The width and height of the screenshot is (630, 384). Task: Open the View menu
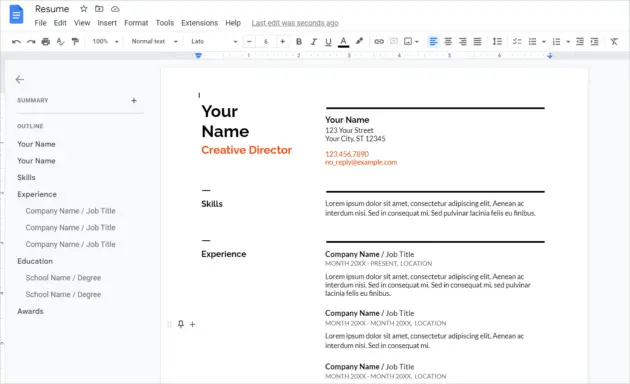click(x=82, y=23)
